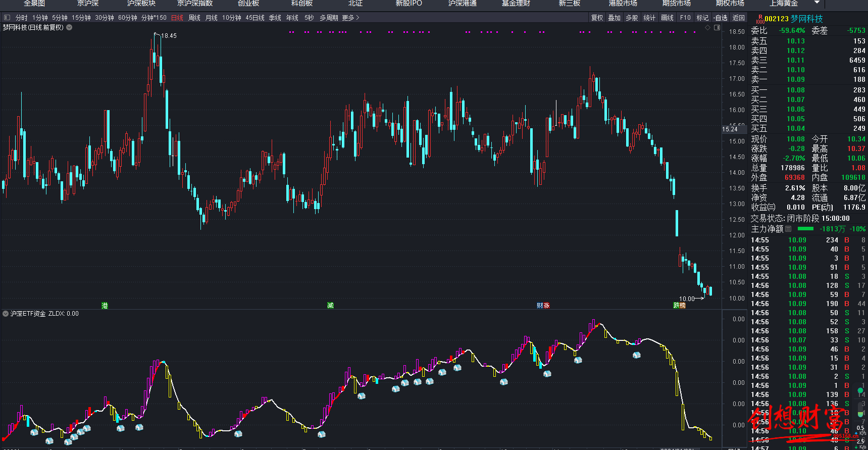
Task: Switch to 月线 monthly chart
Action: click(212, 18)
